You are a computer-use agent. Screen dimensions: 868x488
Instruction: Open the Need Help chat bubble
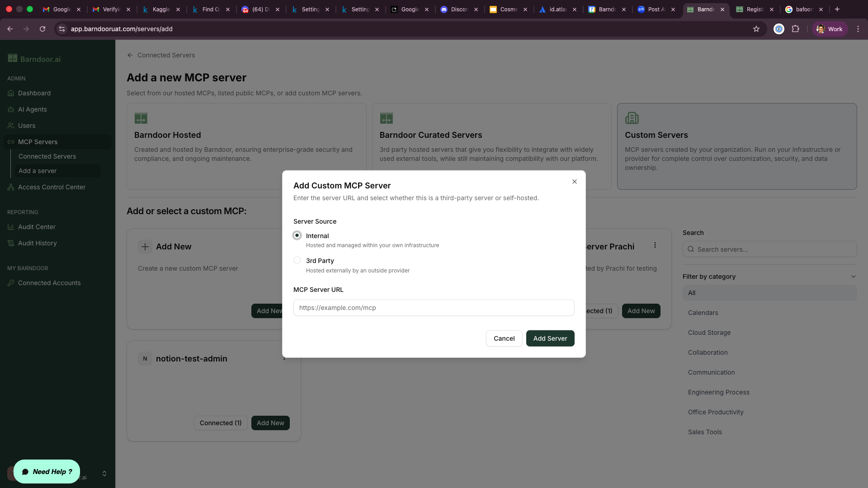tap(47, 472)
